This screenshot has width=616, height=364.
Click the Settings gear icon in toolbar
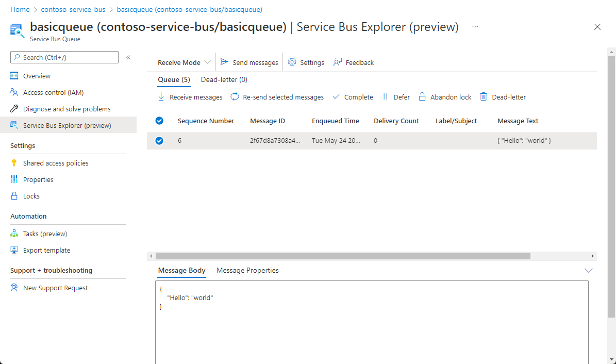[292, 62]
